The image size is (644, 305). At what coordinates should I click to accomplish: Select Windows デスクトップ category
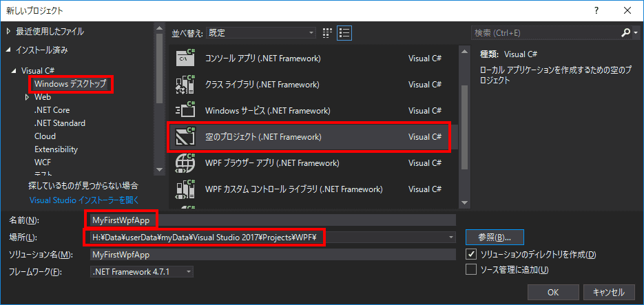[x=70, y=84]
